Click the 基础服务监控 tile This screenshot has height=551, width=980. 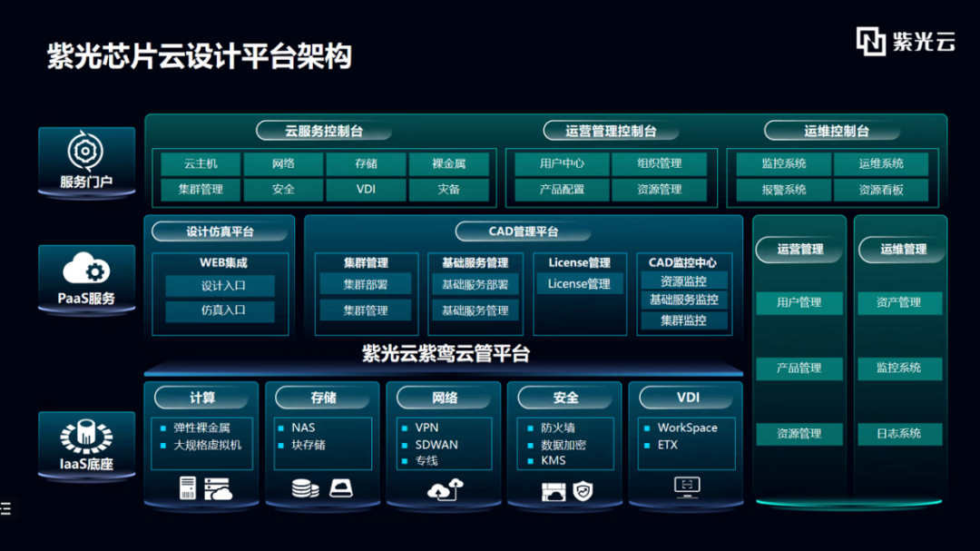(683, 300)
